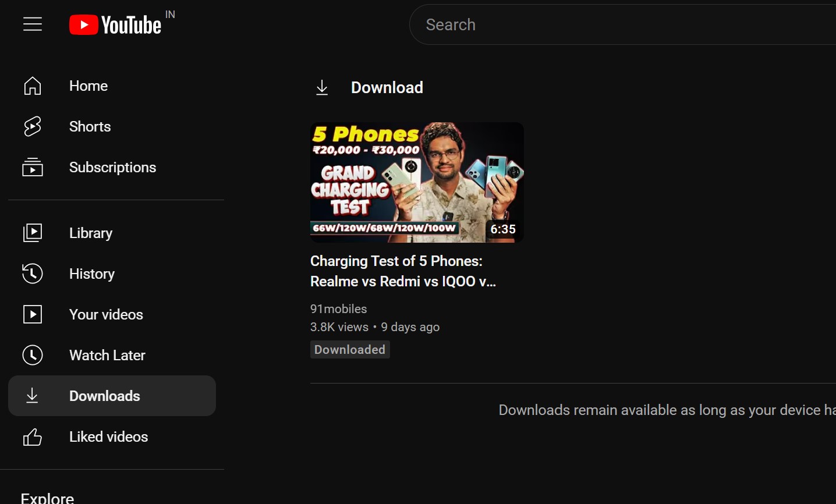The width and height of the screenshot is (836, 504).
Task: Select the History clock icon
Action: tap(33, 274)
